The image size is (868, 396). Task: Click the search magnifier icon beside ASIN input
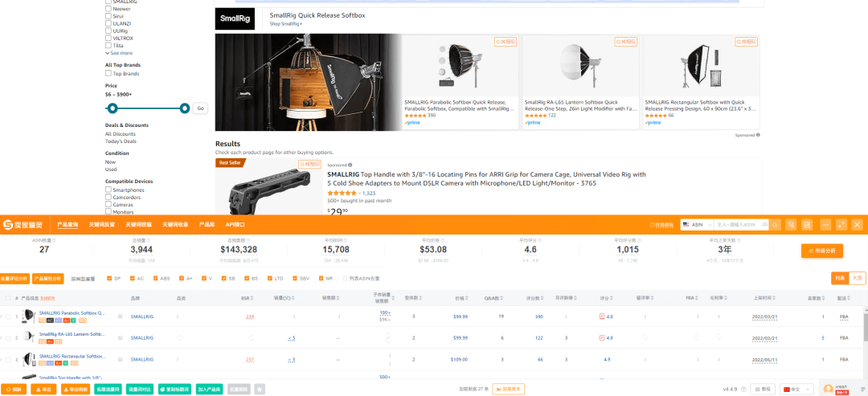tap(775, 225)
